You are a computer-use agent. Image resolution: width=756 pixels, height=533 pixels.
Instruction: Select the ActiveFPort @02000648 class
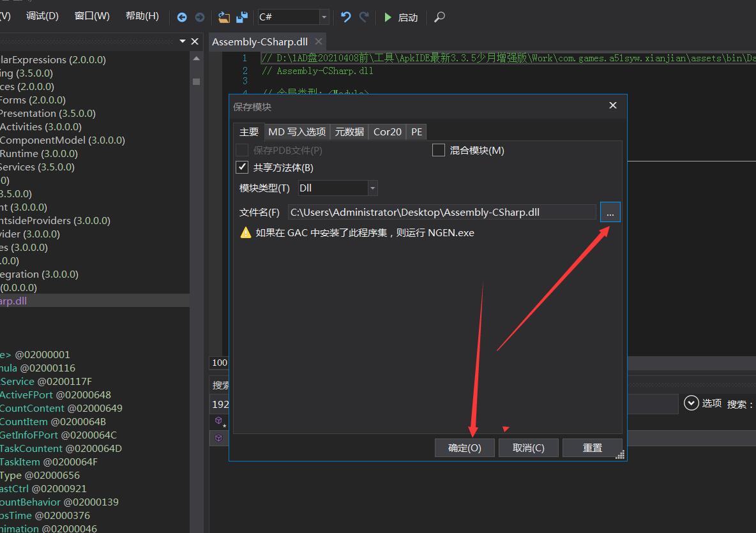[56, 394]
